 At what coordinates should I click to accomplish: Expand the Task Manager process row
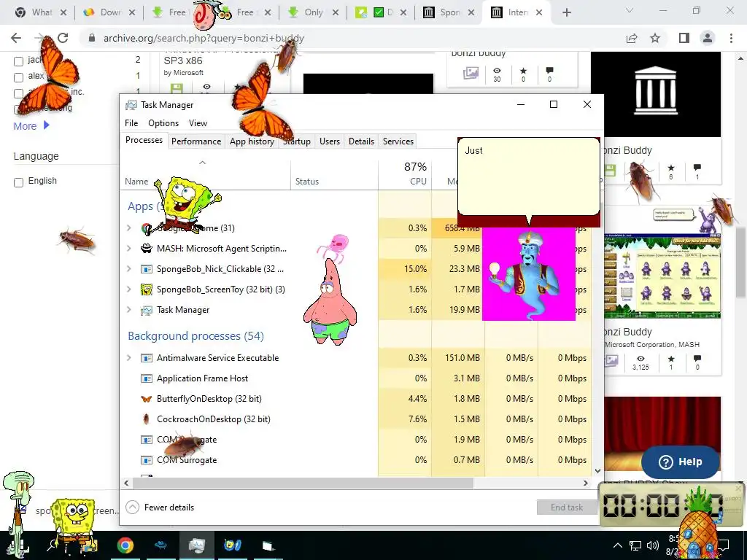click(x=128, y=310)
